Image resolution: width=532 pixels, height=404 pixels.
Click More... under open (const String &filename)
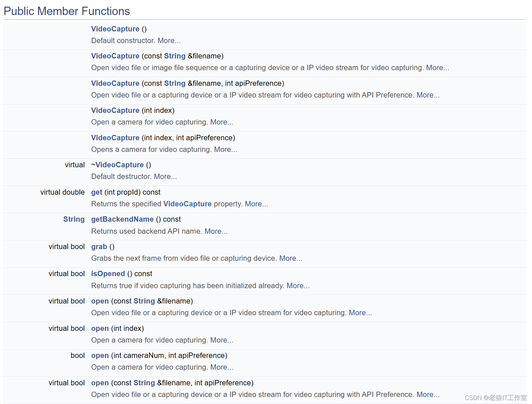(361, 313)
